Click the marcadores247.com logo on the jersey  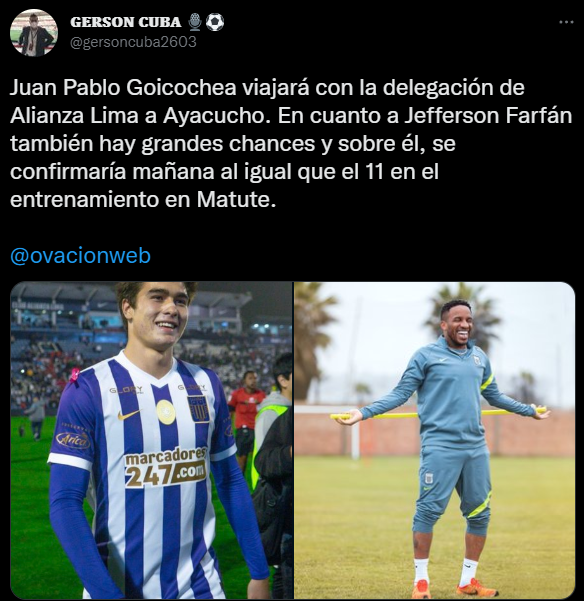[166, 468]
